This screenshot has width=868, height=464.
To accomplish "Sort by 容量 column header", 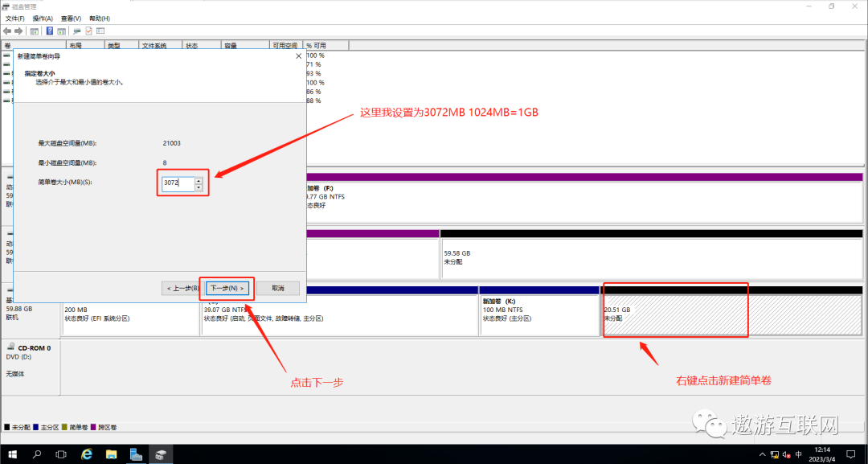I will tap(245, 45).
